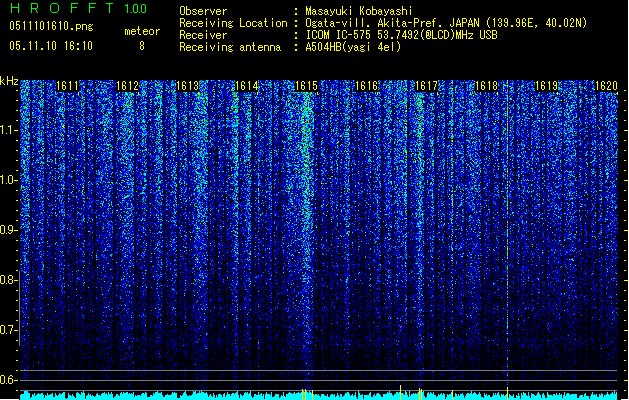Viewport: 629px width, 400px height.
Task: Click the 1.1 kHz axis label
Action: click(8, 130)
